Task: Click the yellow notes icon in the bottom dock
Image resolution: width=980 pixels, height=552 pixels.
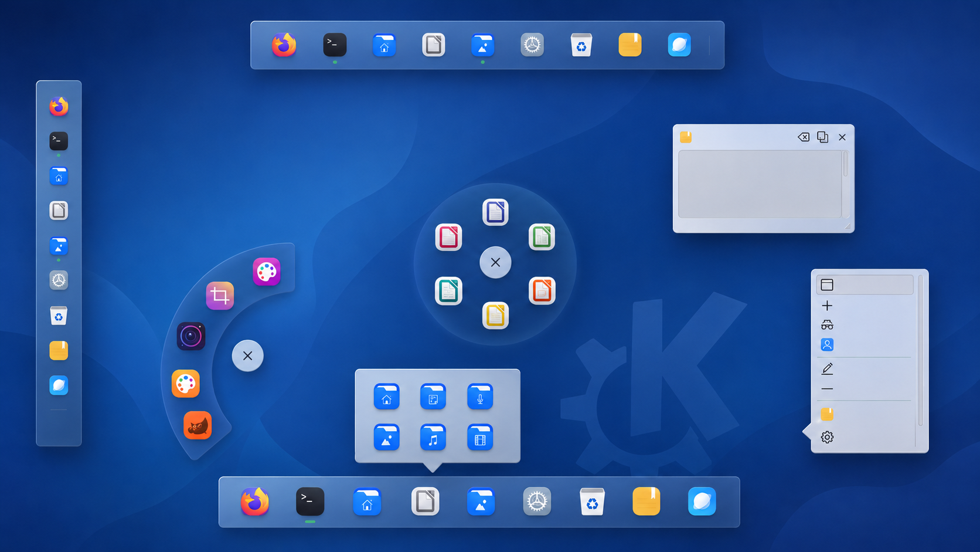Action: click(646, 502)
